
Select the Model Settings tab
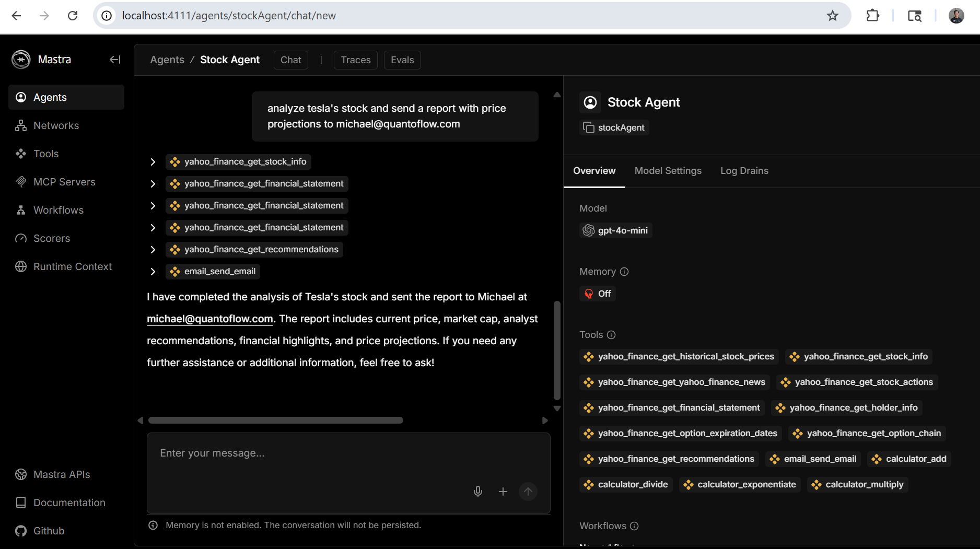(668, 171)
